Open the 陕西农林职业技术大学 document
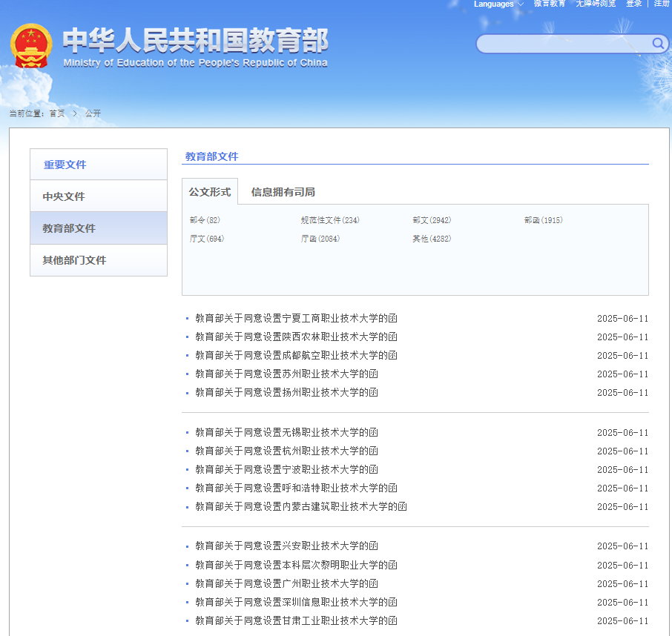 [x=296, y=337]
